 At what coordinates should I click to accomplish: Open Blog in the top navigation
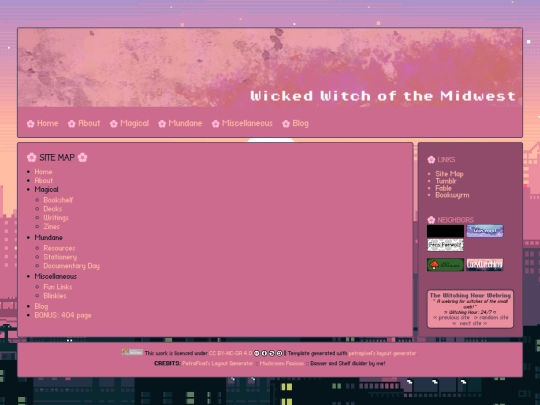(x=300, y=123)
